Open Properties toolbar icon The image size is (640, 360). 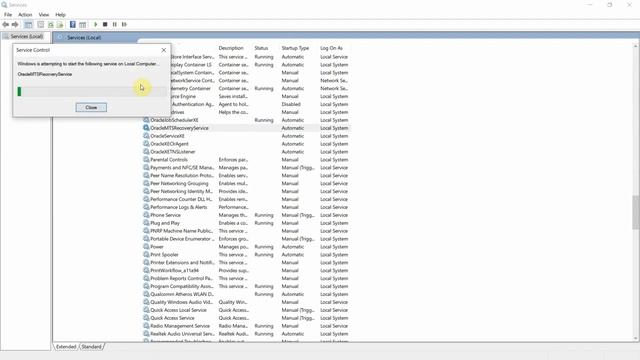tap(40, 24)
